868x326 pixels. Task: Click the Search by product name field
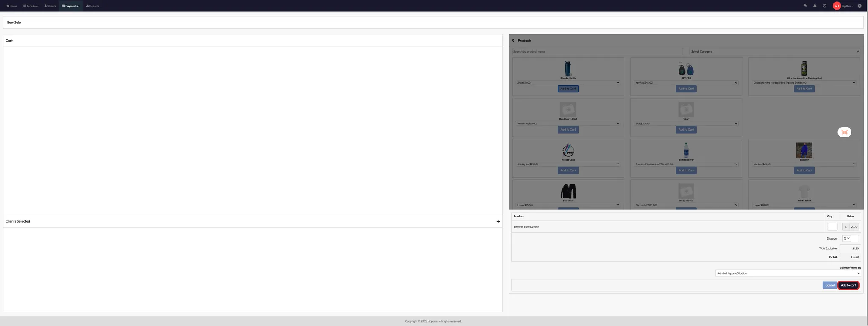pos(597,52)
